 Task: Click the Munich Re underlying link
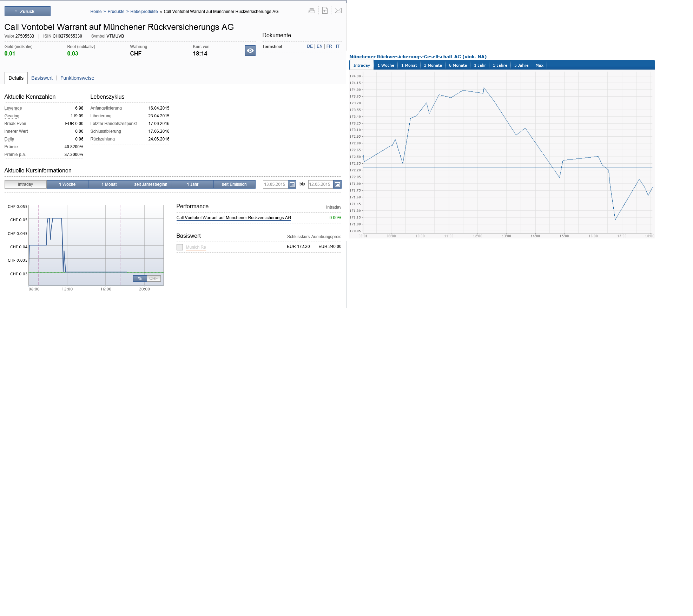[196, 247]
